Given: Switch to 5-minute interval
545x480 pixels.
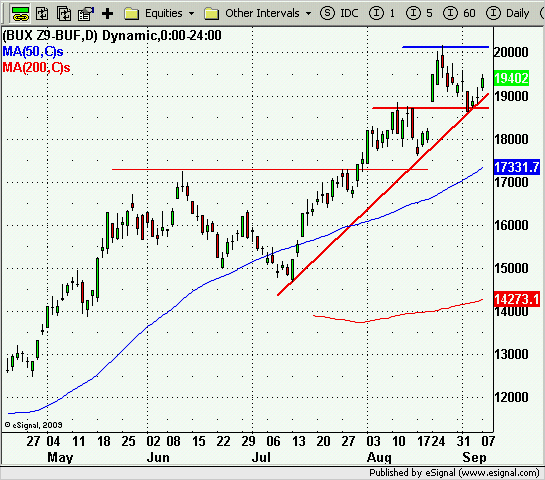Looking at the screenshot, I should tap(419, 13).
